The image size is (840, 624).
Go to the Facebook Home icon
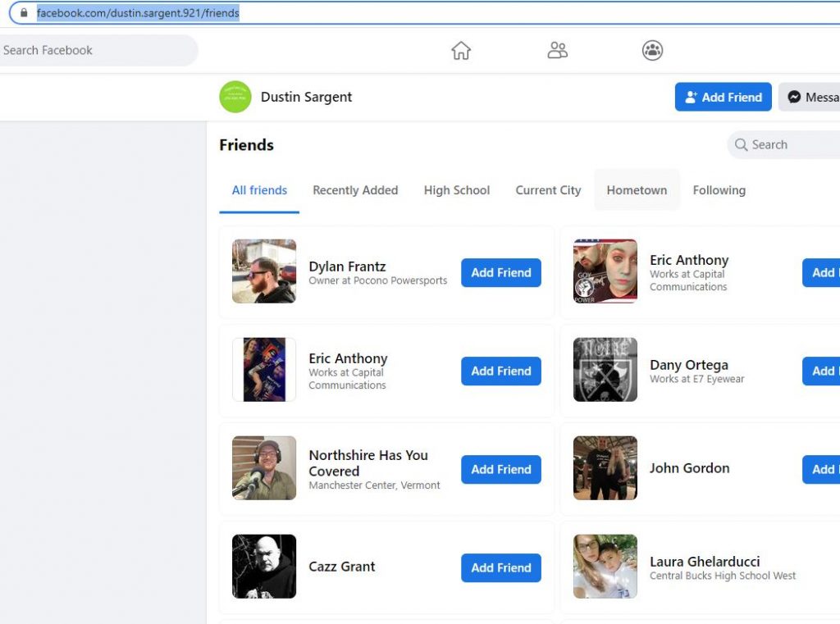coord(461,50)
